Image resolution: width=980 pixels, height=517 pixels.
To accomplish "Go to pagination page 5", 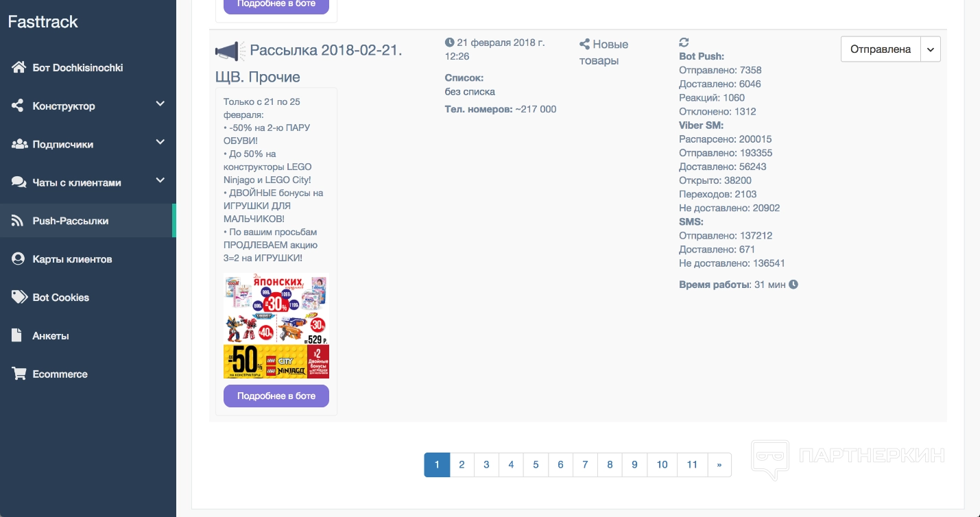I will (536, 465).
